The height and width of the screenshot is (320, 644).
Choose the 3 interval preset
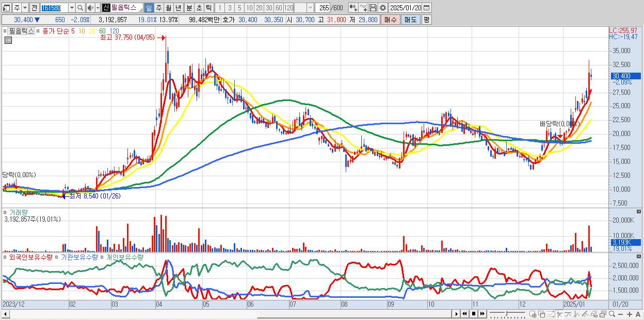(x=230, y=8)
